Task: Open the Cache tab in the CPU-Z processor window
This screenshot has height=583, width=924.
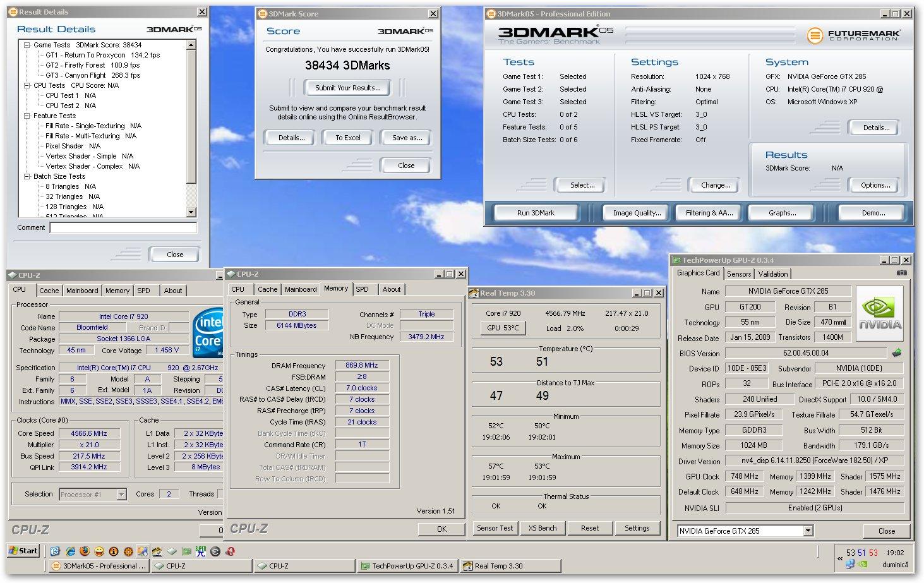Action: pyautogui.click(x=49, y=291)
